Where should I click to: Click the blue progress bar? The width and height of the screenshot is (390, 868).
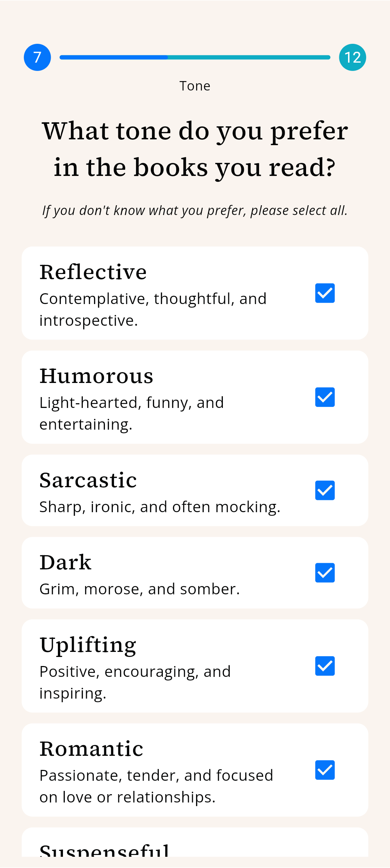tap(195, 57)
